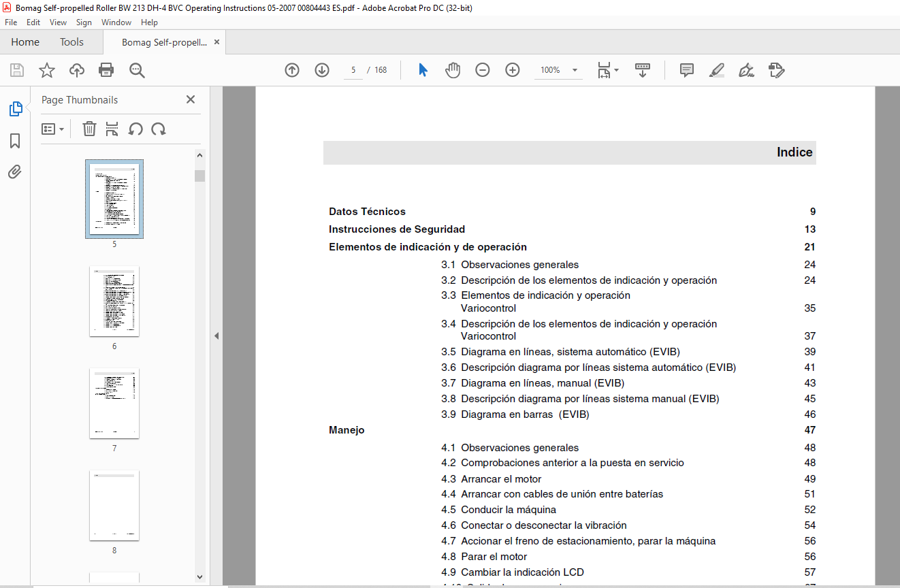Select the Hand pan tool

coord(453,70)
